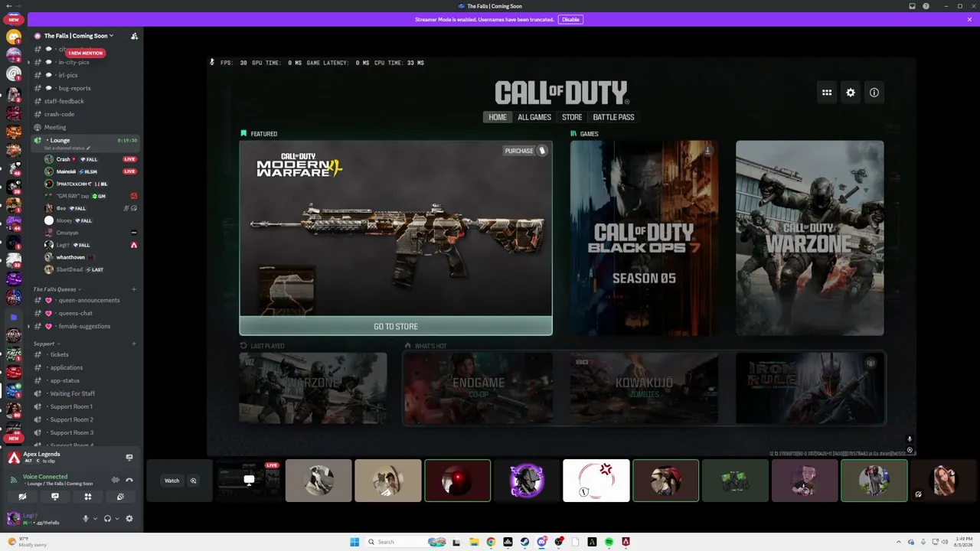Click the Apex Legends icon in taskbar
Viewport: 980px width, 551px height.
click(626, 542)
